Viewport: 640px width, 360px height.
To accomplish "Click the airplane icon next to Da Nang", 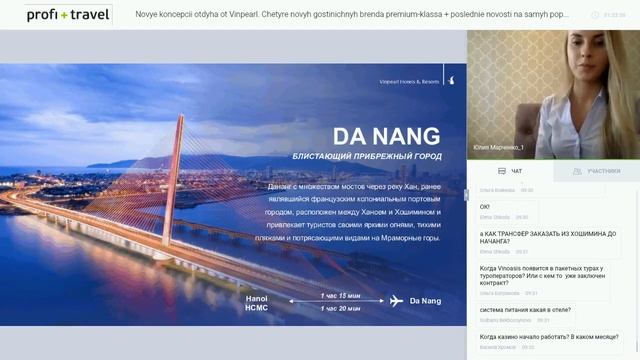I will [x=396, y=301].
